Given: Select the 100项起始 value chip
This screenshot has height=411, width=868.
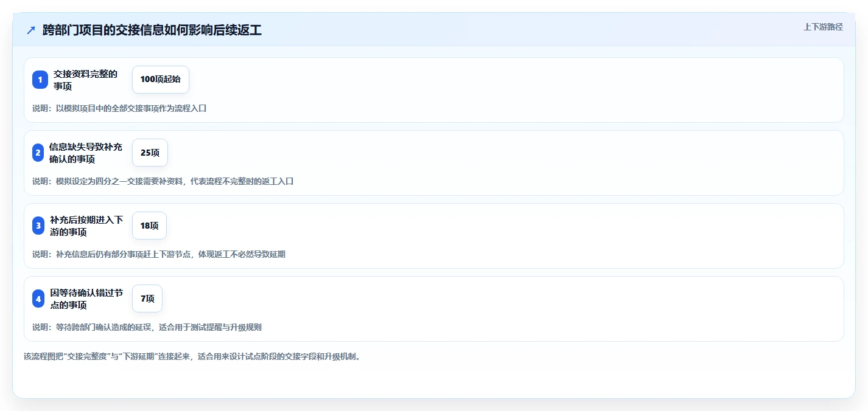Looking at the screenshot, I should pyautogui.click(x=161, y=80).
